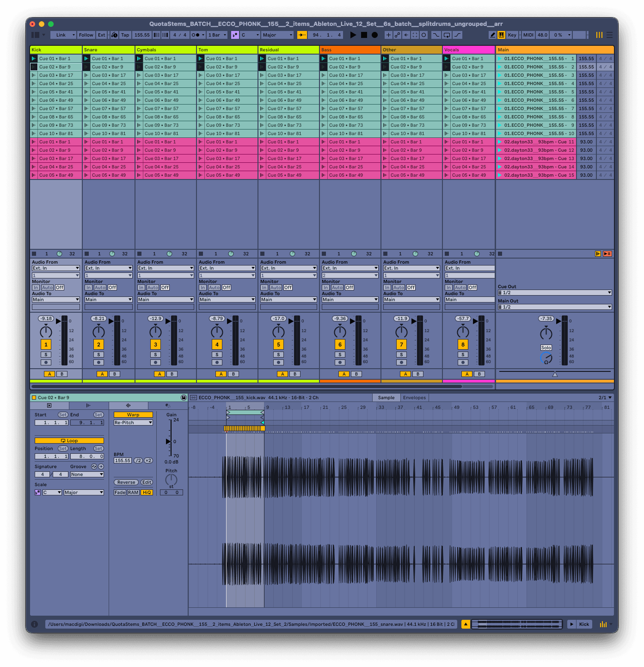
Task: Launch Kick clip Cue 01 • Bar 1
Action: click(34, 59)
